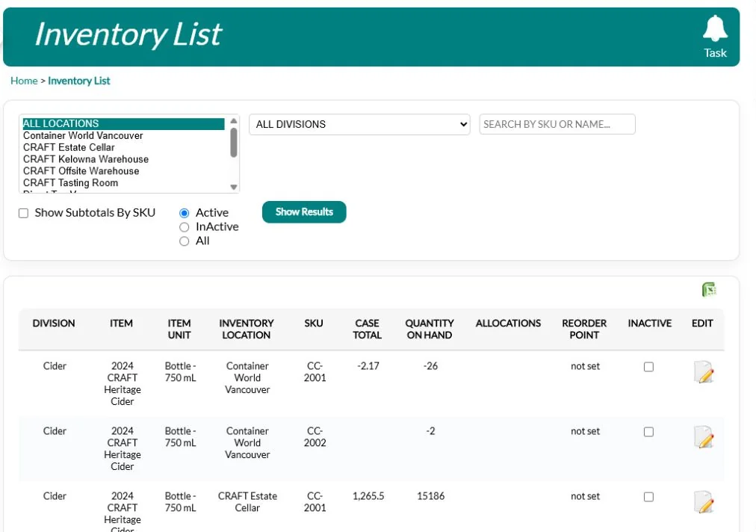Select CRAFT Offsite Warehouse location
Image resolution: width=756 pixels, height=532 pixels.
(x=123, y=171)
